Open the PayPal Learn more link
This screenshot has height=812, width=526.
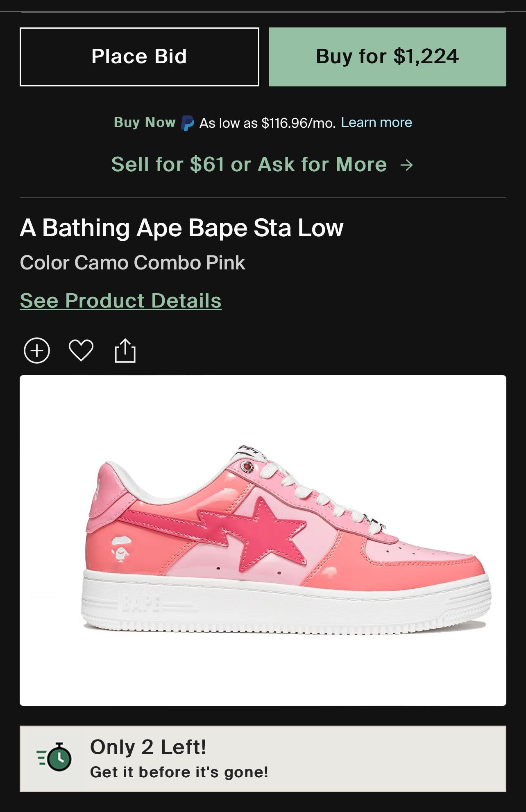pos(376,122)
